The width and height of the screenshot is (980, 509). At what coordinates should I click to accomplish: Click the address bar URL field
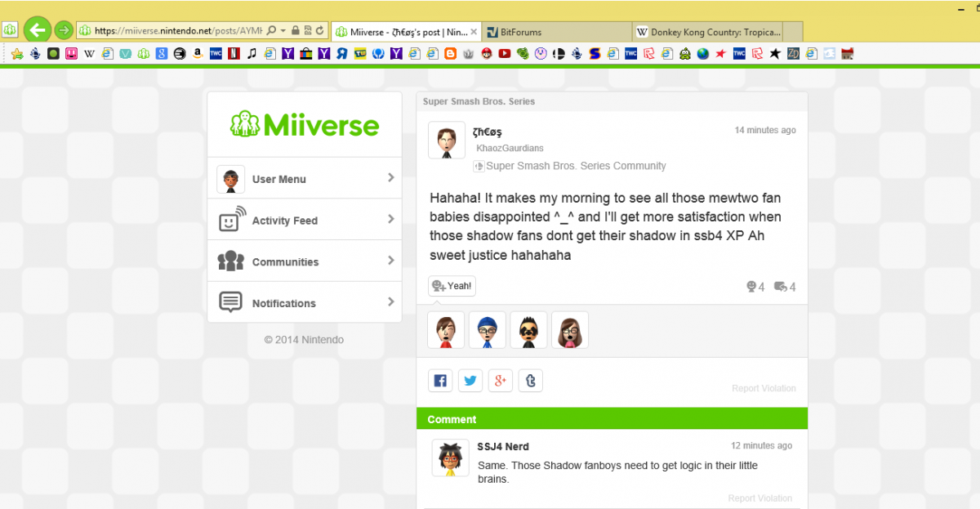click(176, 31)
